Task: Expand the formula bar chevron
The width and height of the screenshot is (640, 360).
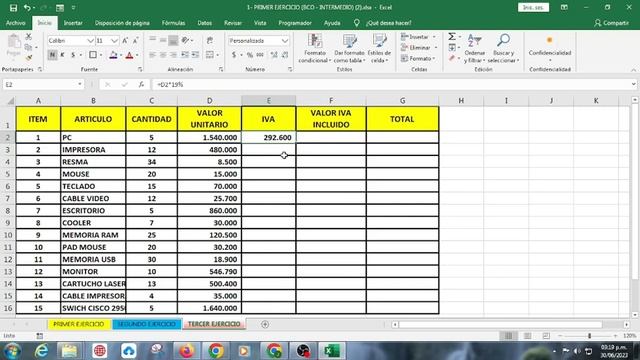Action: [633, 84]
